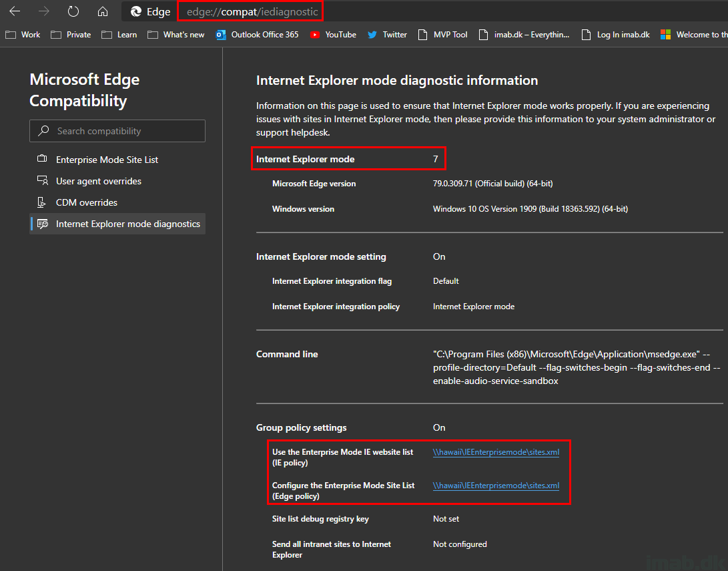Open the Work bookmarks folder
The image size is (728, 571).
[23, 35]
